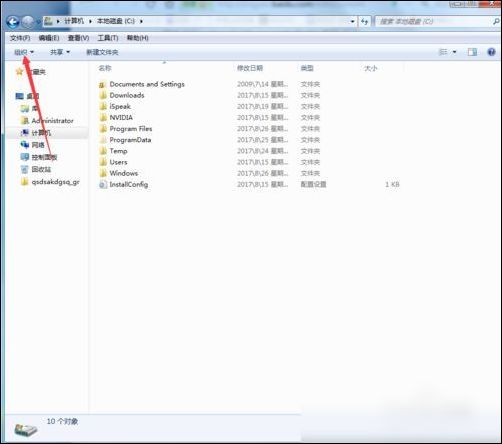Open the Windows folder icon
502x444 pixels.
(x=103, y=173)
